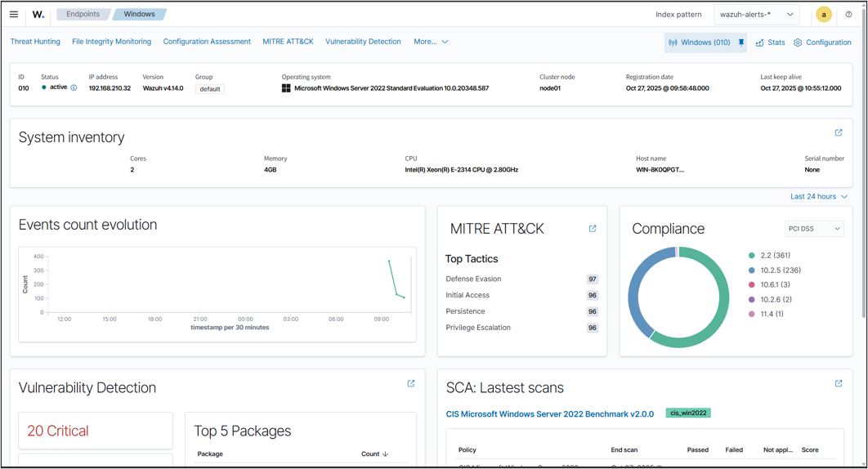Click the Wazuh v4.14.0 version value
868x469 pixels.
coord(163,88)
